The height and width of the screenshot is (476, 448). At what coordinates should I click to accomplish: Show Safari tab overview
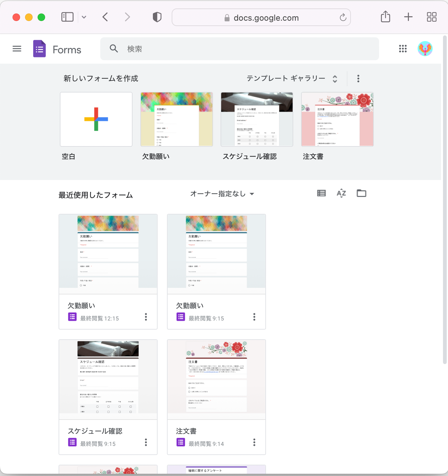point(432,17)
